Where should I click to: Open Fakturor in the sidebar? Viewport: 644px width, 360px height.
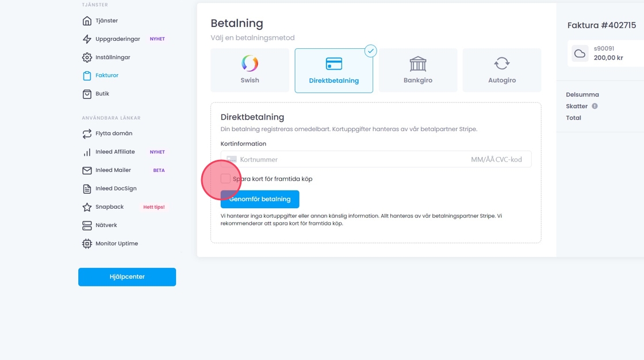pyautogui.click(x=106, y=75)
